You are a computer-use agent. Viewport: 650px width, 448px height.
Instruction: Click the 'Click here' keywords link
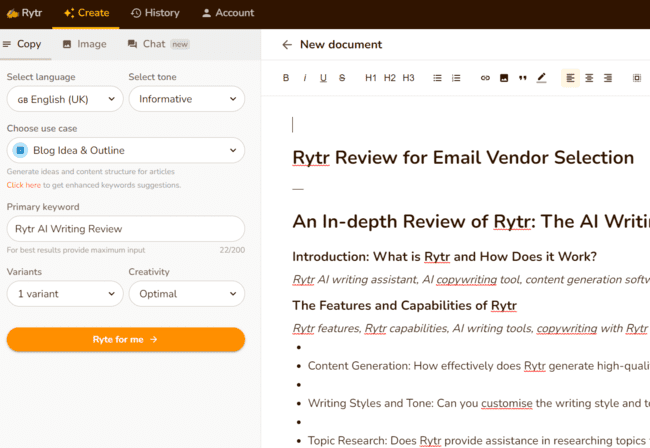pos(24,185)
